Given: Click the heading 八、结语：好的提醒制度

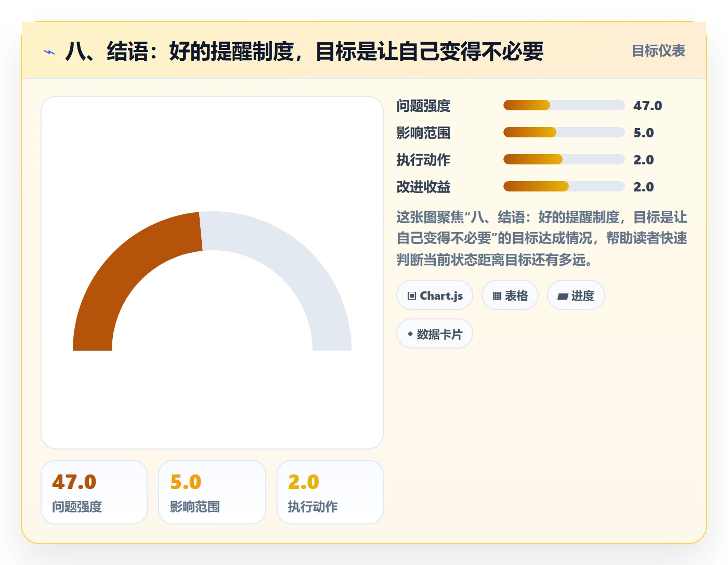Looking at the screenshot, I should 304,52.
